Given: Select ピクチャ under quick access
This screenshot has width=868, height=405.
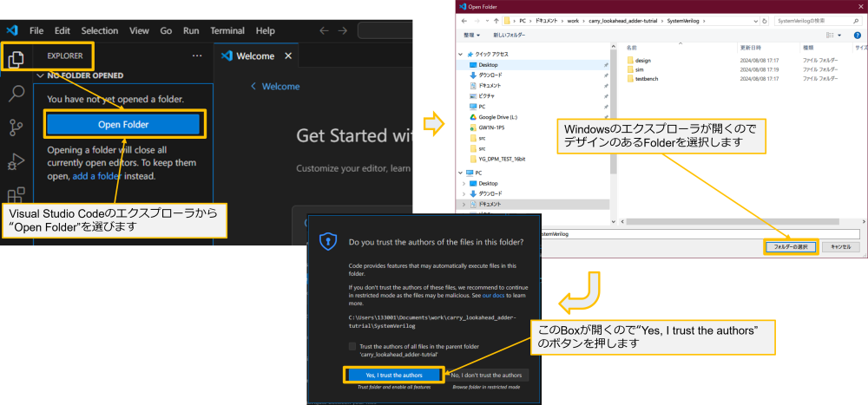Looking at the screenshot, I should 483,95.
